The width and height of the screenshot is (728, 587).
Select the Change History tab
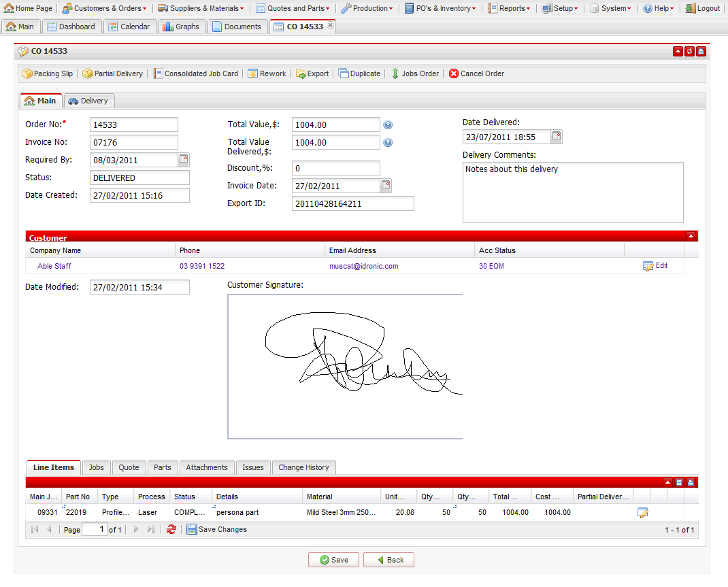tap(303, 467)
